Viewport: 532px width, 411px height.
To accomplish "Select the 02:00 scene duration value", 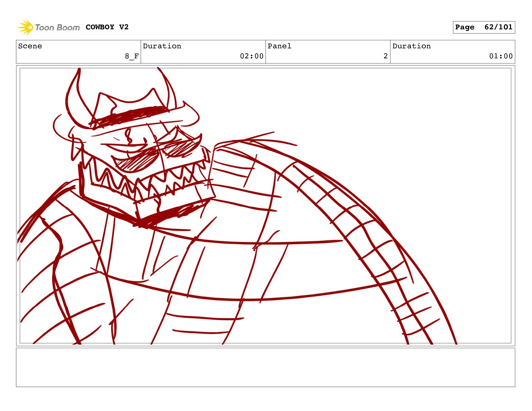I will 251,56.
